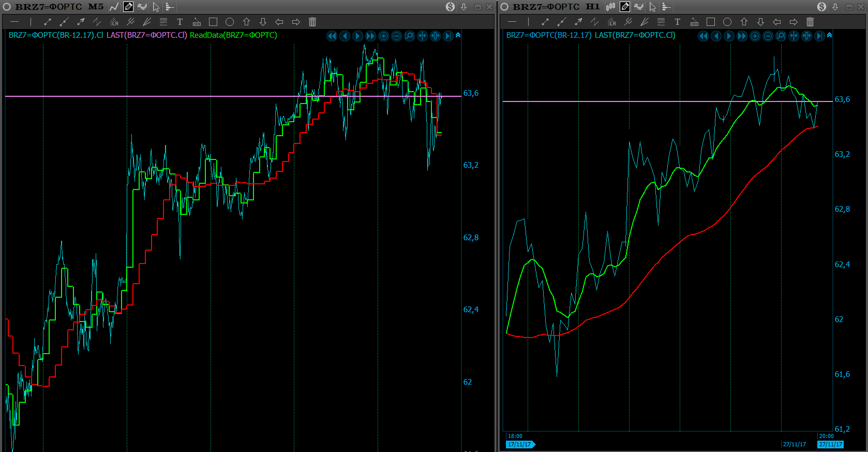868x452 pixels.
Task: Click the dollar sign icon in H1 window
Action: (821, 7)
